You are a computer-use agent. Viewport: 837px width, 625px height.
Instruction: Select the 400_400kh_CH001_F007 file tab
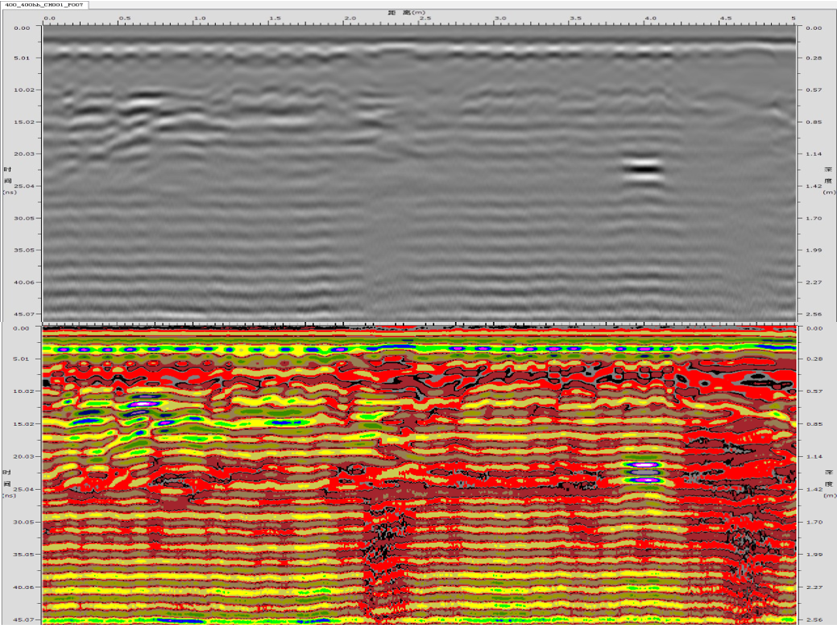[45, 5]
